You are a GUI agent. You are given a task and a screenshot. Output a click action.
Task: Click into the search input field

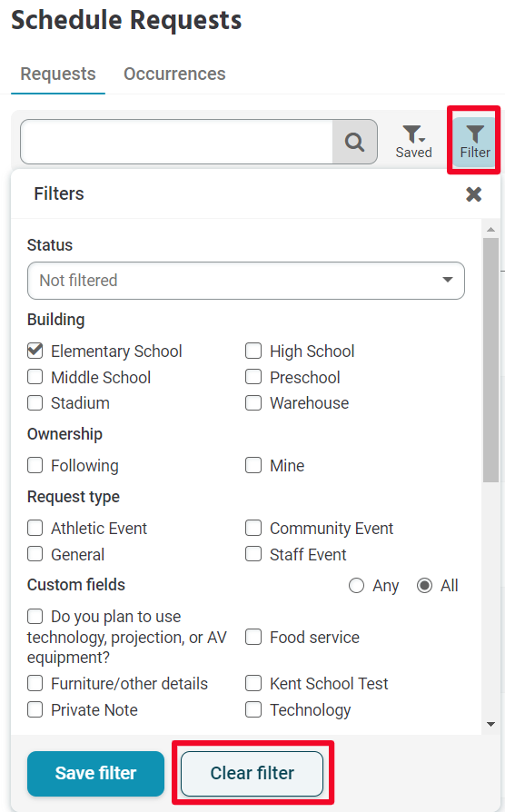[176, 142]
